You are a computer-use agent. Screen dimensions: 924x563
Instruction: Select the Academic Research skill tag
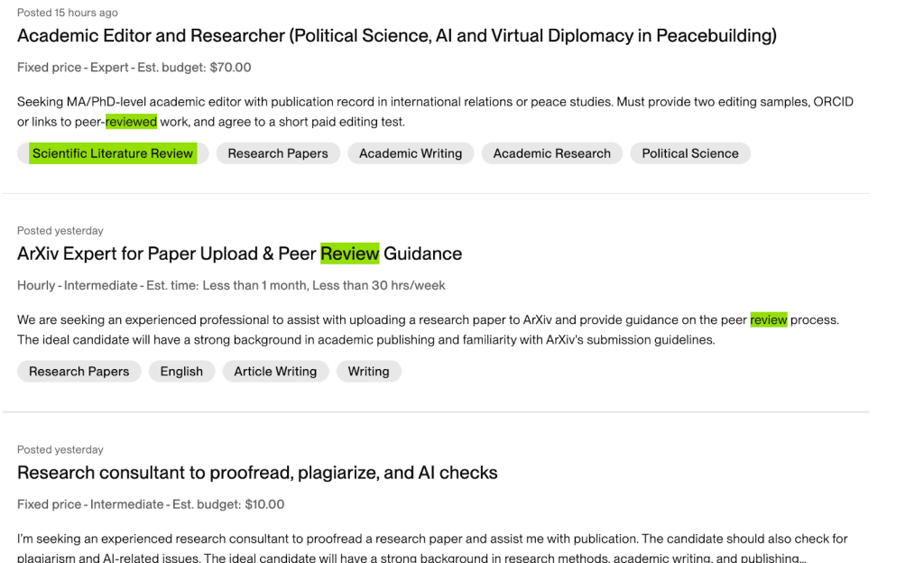[x=551, y=153]
